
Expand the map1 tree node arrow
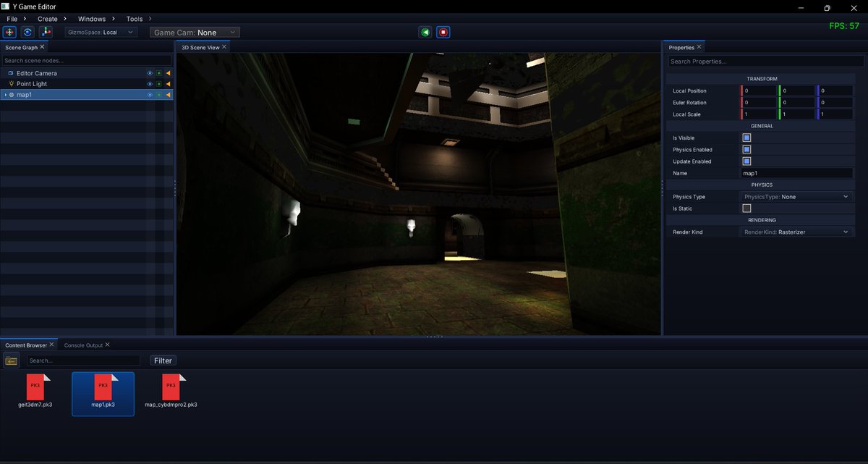[5, 95]
